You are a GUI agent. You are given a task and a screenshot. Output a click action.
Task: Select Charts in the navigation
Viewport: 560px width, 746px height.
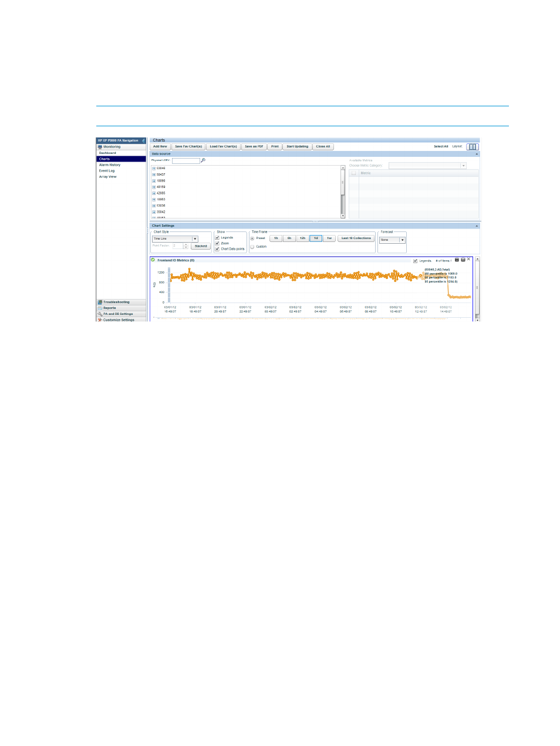pos(122,159)
